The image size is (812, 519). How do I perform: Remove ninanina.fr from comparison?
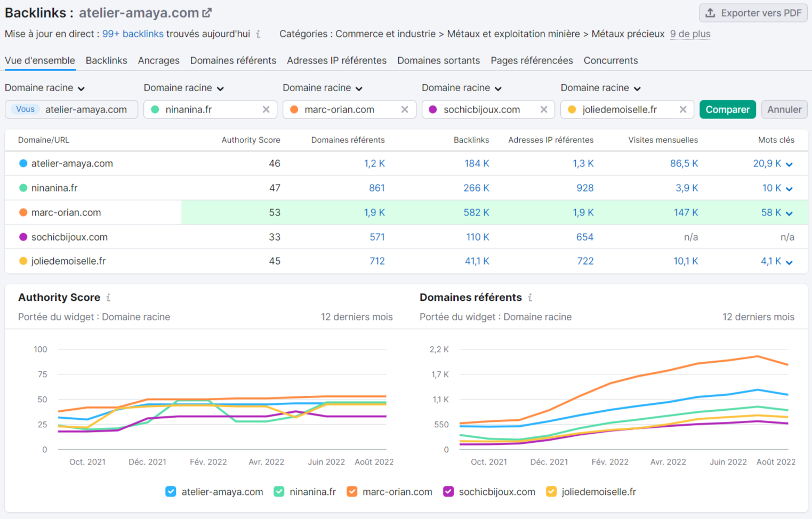point(266,109)
